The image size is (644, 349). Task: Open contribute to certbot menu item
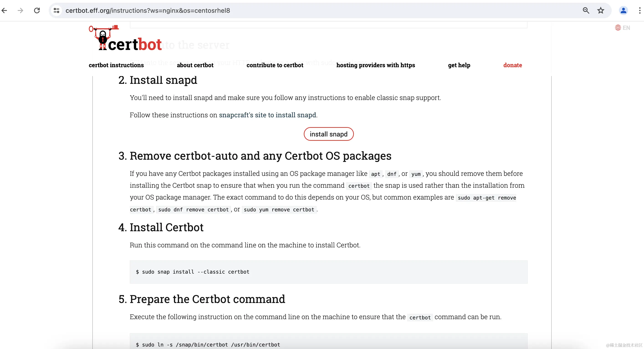pyautogui.click(x=275, y=65)
